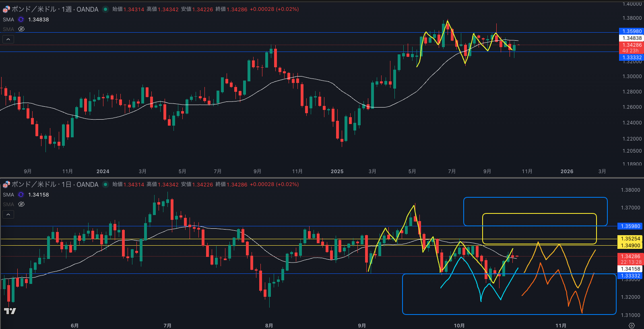Image resolution: width=644 pixels, height=329 pixels.
Task: Click the 11月 label on daily time axis
Action: (561, 325)
